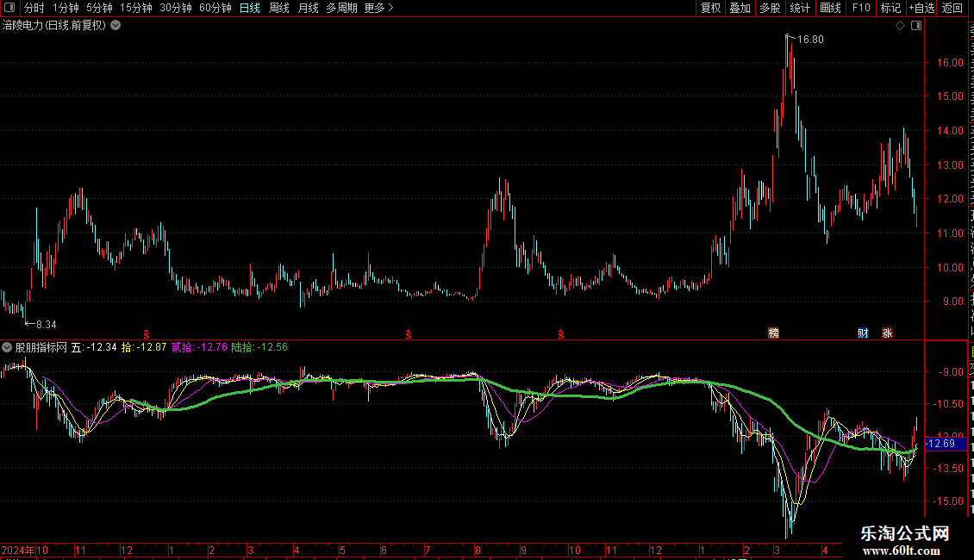974x560 pixels.
Task: Add stock with +自选 button
Action: pyautogui.click(x=921, y=8)
